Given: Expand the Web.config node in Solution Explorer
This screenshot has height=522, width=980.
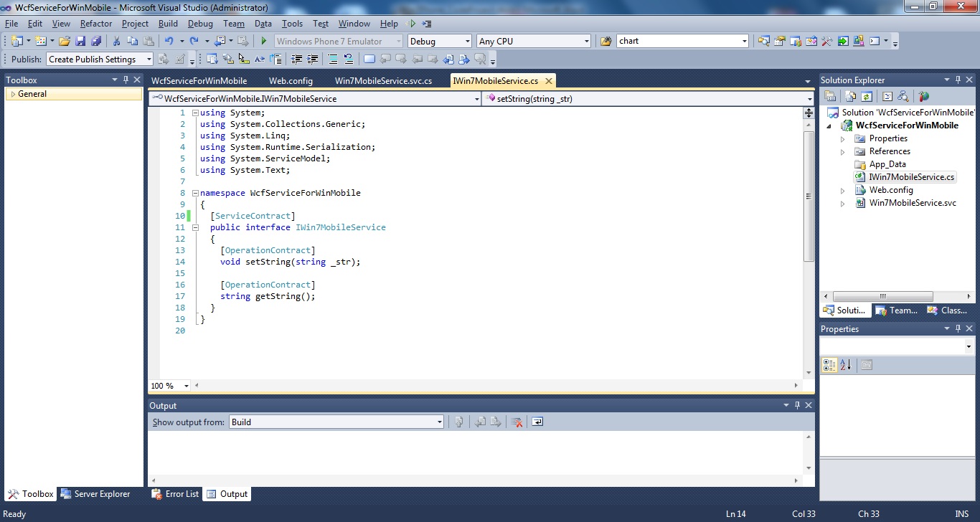Looking at the screenshot, I should [843, 191].
